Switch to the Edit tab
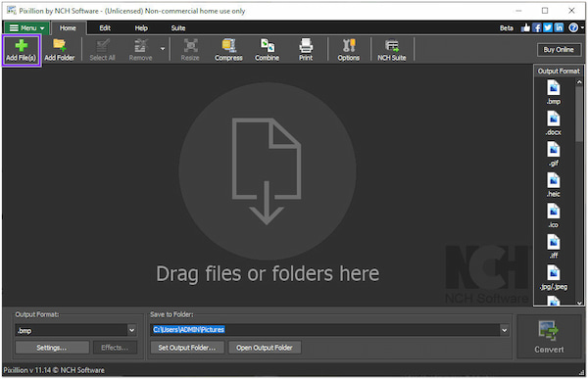Viewport: 588px width, 379px height. (105, 28)
